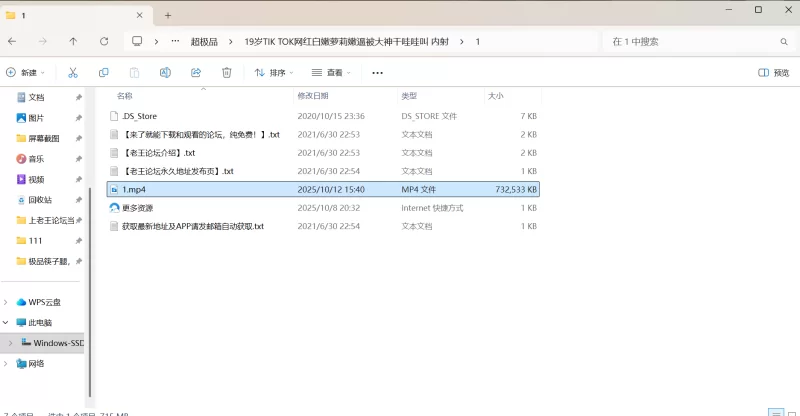The image size is (800, 416).
Task: Sort files by the 修改日期 column header
Action: (312, 96)
